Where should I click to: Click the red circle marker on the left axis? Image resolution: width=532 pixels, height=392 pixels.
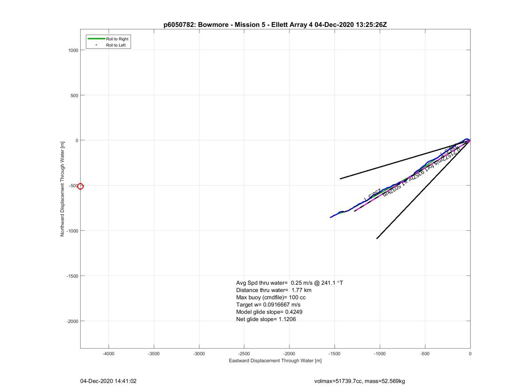coord(80,186)
